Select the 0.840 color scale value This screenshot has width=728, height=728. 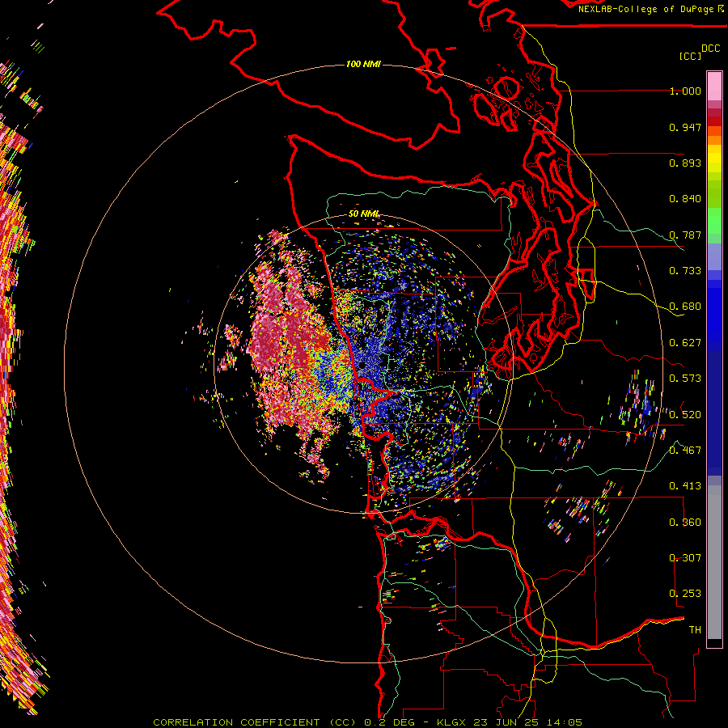[685, 199]
